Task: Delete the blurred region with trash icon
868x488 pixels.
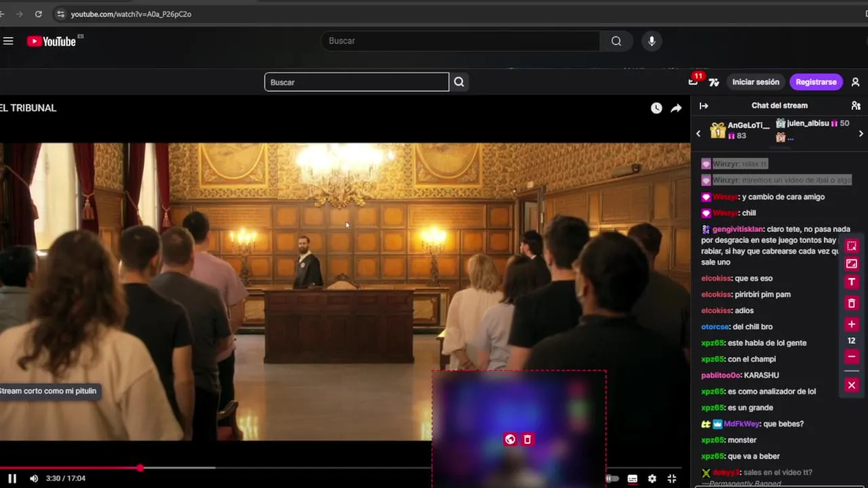Action: 527,439
